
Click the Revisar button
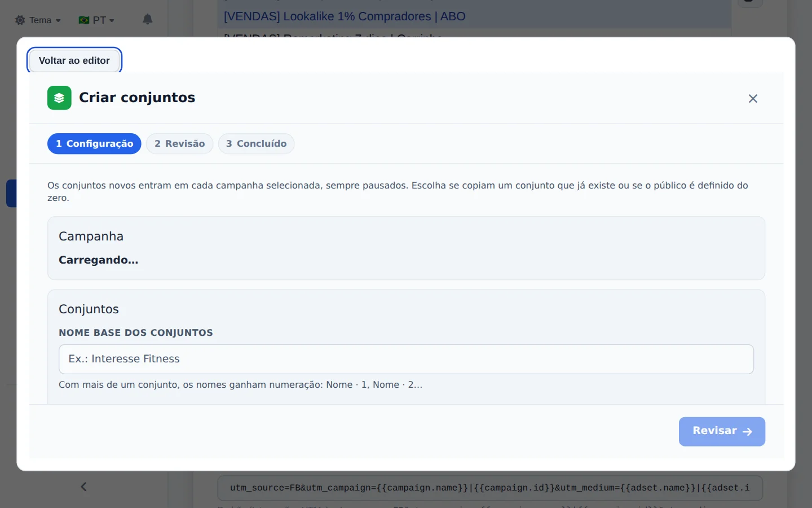(722, 431)
